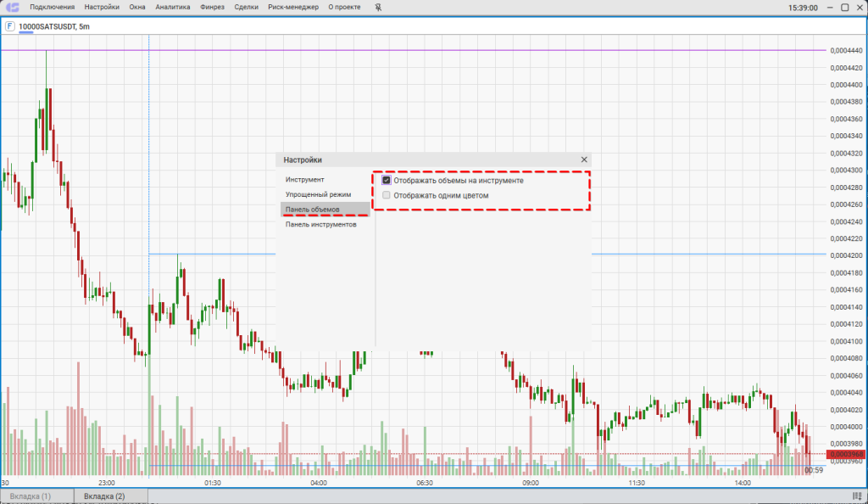Open the Аналитика menu

(x=173, y=7)
